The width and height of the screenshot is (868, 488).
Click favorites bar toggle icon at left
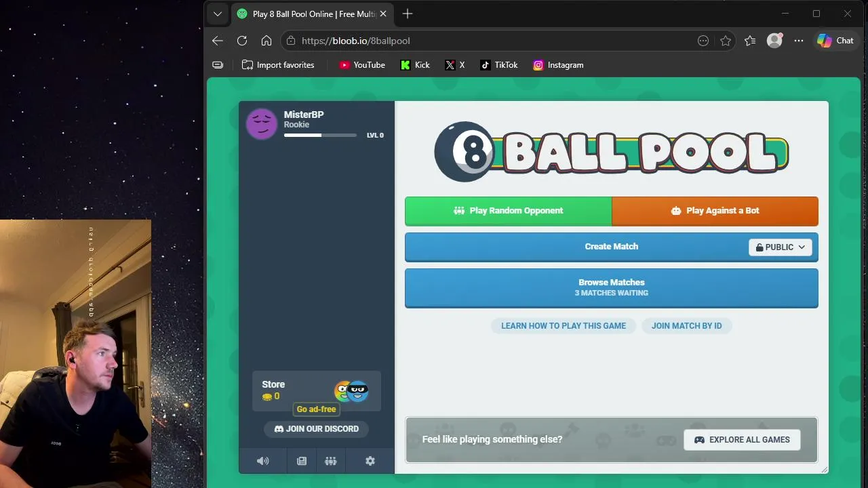pyautogui.click(x=218, y=65)
